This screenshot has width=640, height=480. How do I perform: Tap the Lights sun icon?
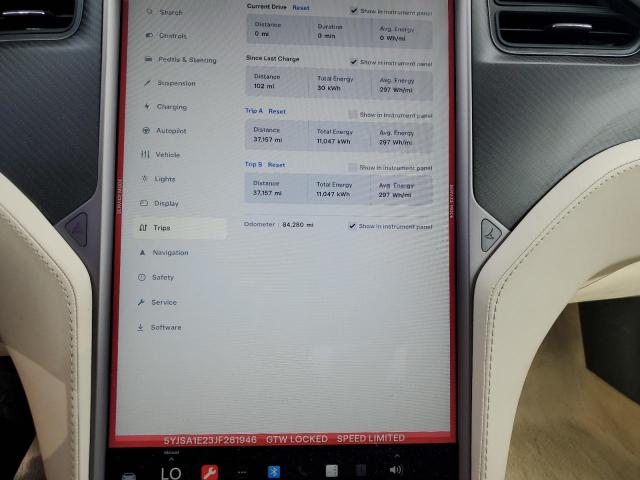pyautogui.click(x=144, y=179)
